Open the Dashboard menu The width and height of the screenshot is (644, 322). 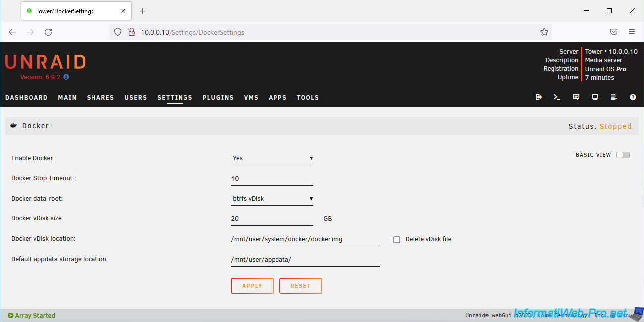coord(26,98)
